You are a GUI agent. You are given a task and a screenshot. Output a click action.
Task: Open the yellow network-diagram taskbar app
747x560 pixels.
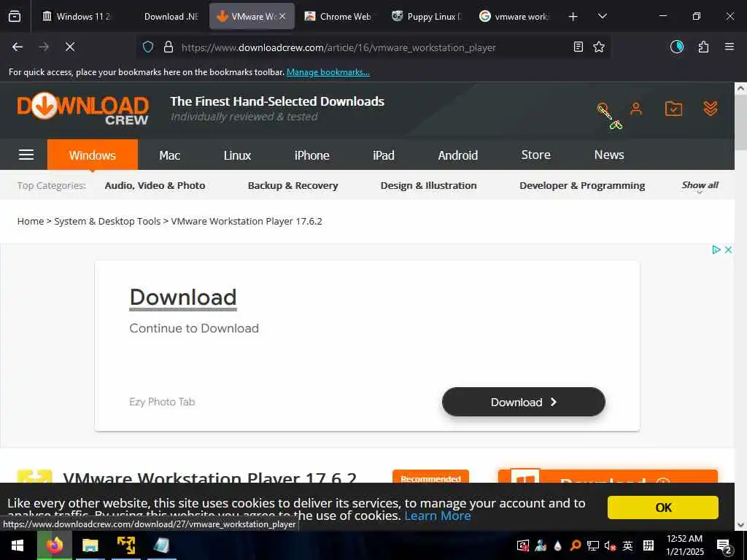126,545
